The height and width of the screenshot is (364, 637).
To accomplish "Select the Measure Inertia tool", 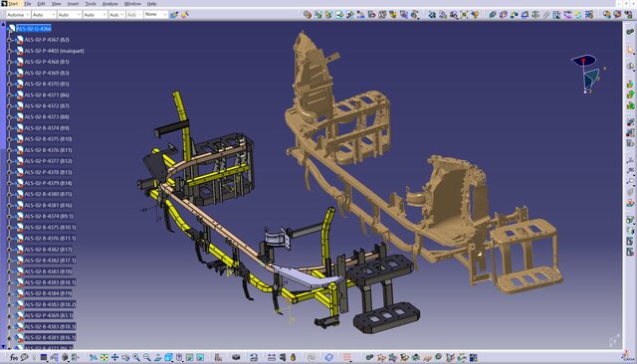I will (x=293, y=357).
